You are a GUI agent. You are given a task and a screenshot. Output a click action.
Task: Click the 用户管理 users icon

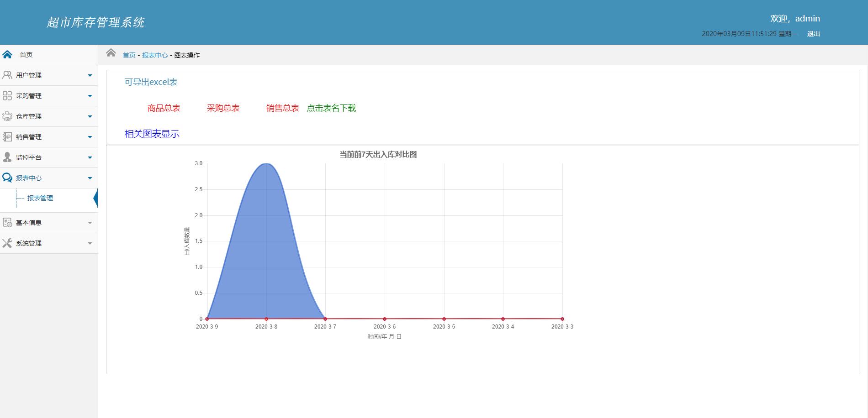pos(7,75)
